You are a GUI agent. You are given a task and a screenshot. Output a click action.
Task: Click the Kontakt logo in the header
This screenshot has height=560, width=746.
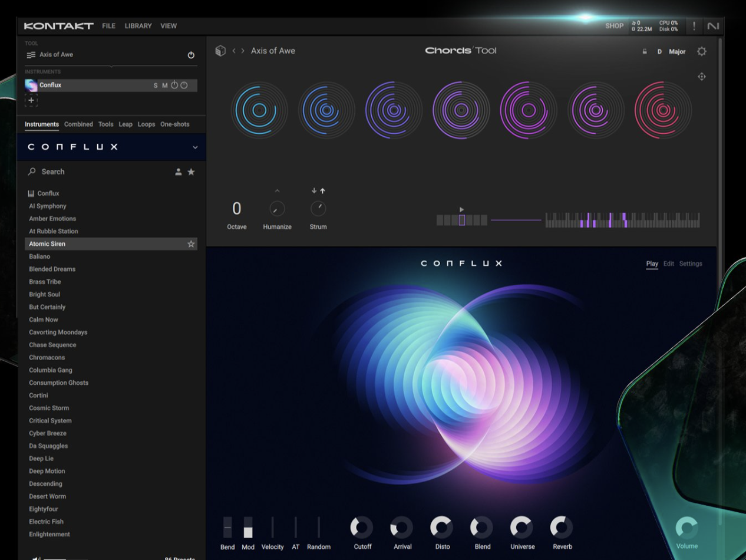(58, 26)
